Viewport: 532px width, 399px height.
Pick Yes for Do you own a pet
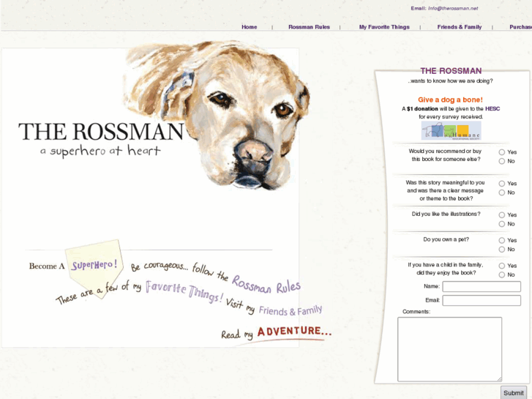502,240
